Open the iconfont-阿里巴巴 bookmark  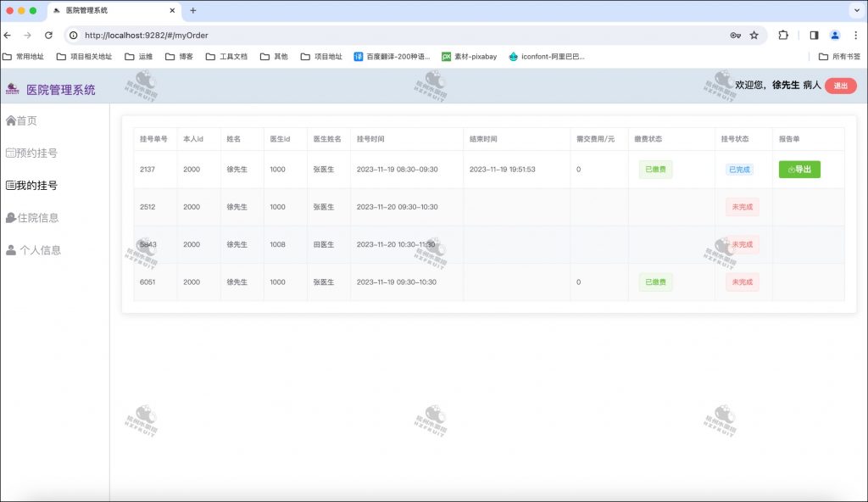pos(547,57)
